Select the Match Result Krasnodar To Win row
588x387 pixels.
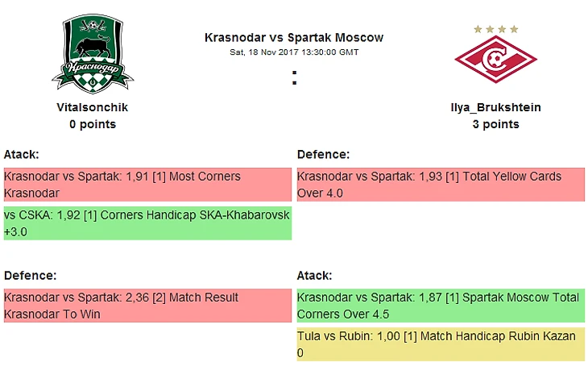(x=147, y=306)
